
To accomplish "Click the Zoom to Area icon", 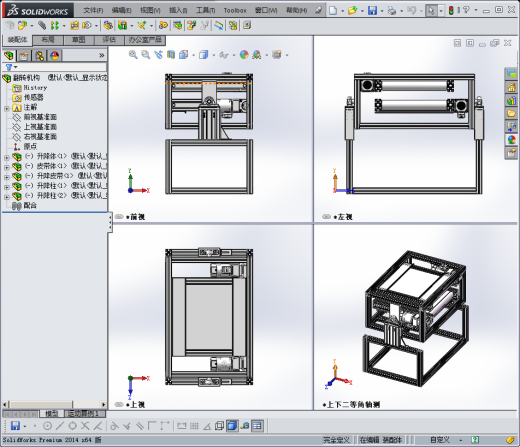I will click(146, 55).
